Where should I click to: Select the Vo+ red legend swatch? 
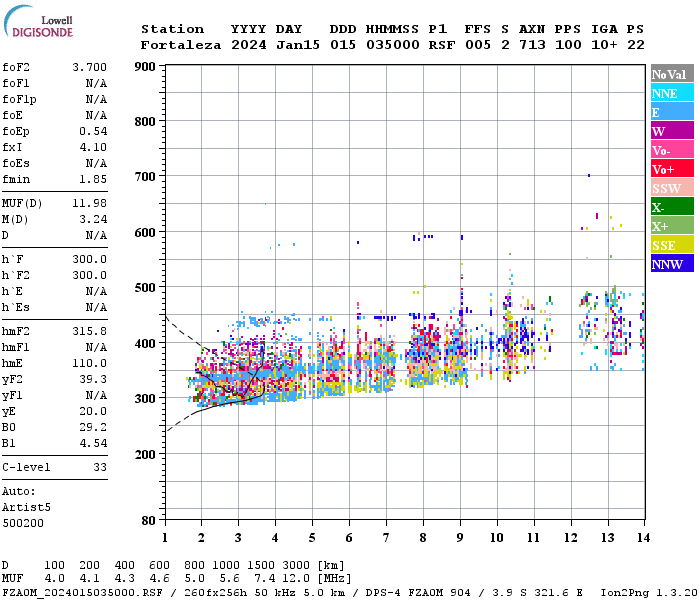pos(672,169)
